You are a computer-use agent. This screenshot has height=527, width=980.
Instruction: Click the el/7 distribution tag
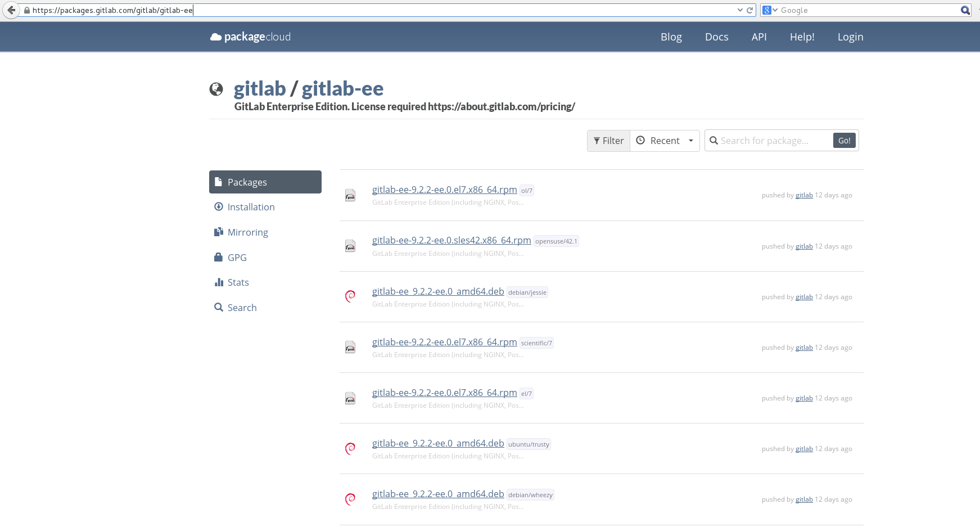[526, 394]
